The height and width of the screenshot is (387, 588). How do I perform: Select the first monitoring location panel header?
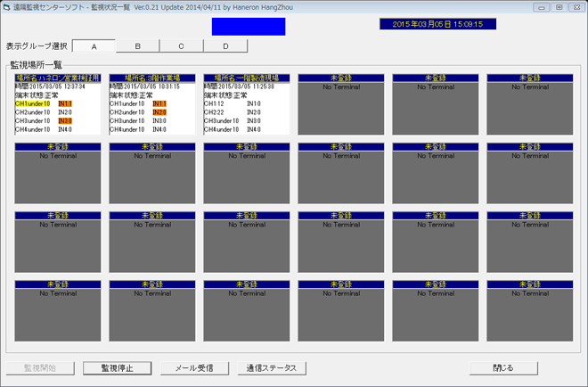tap(58, 78)
